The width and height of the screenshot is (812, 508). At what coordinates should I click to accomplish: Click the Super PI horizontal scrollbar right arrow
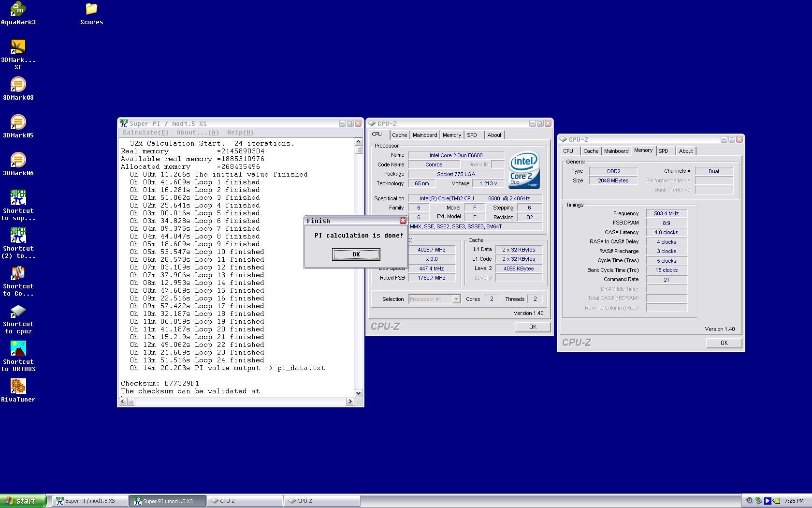pyautogui.click(x=350, y=402)
